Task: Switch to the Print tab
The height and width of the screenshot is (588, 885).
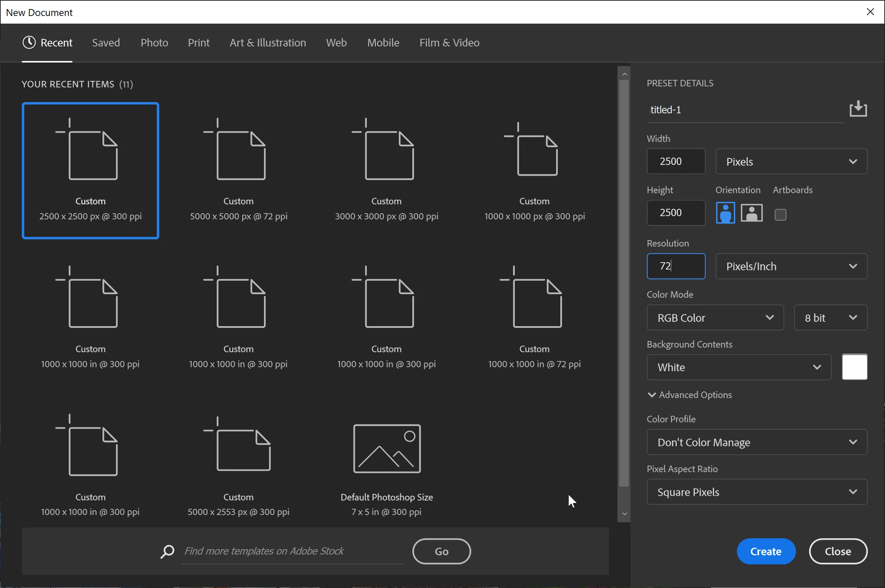Action: click(x=199, y=43)
